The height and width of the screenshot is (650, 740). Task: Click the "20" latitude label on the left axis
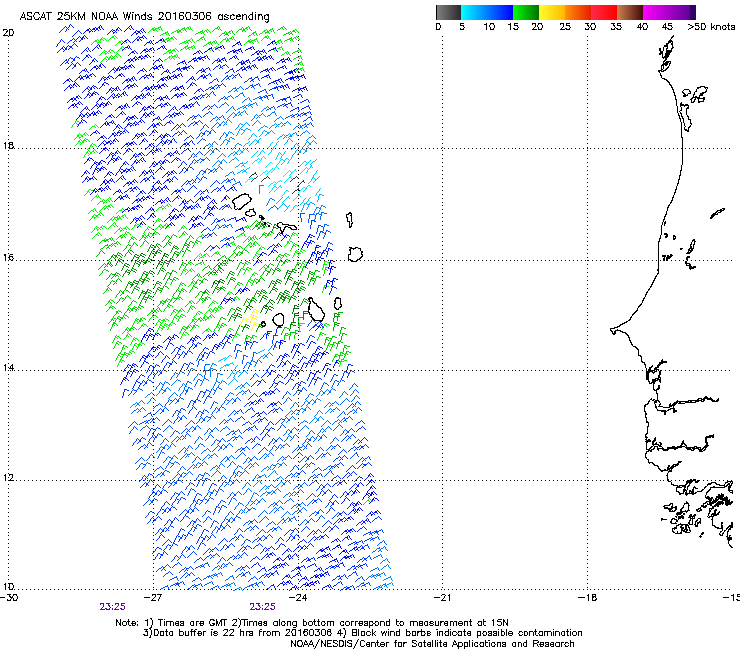[8, 33]
